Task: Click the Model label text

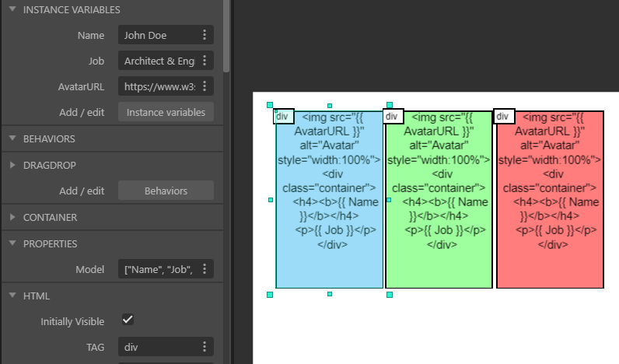Action: [x=90, y=270]
